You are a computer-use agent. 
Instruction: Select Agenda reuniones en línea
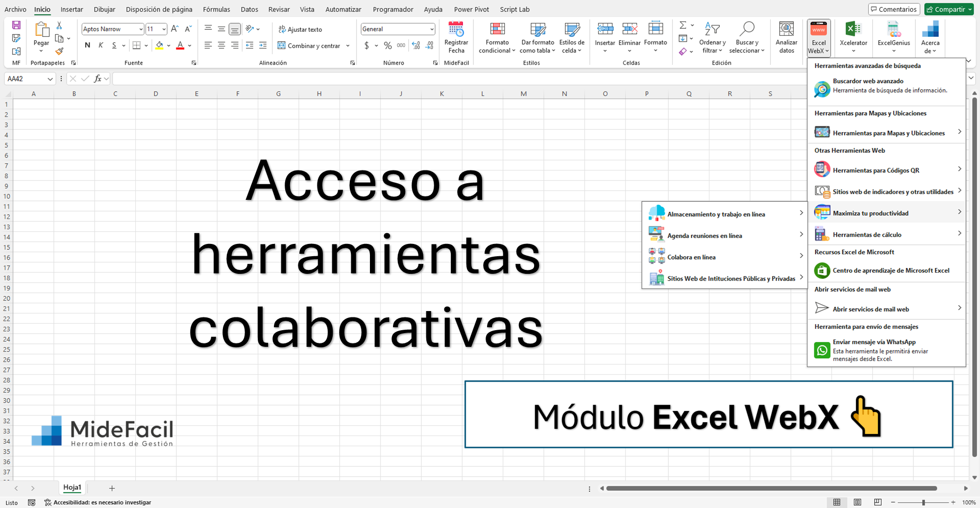(x=725, y=235)
